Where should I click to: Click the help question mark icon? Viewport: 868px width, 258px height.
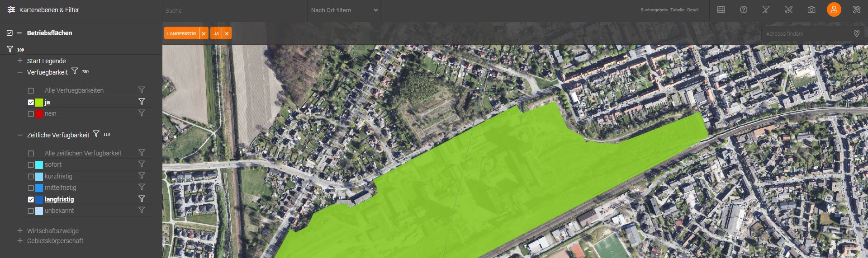click(x=743, y=9)
